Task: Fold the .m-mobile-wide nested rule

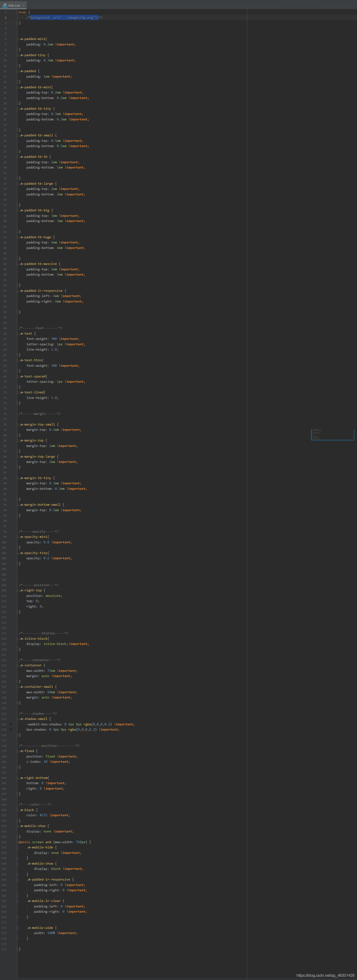Action: 17,927
